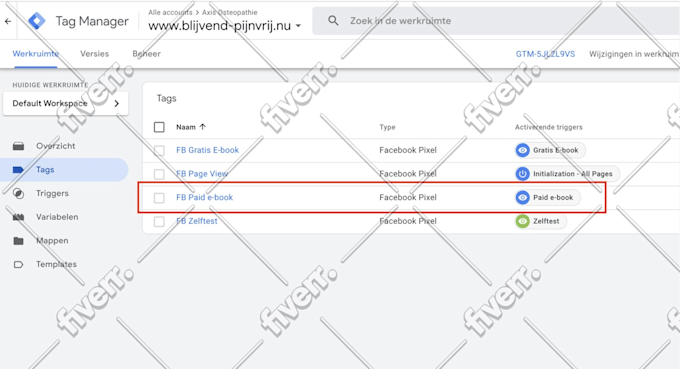Click the green Zelftest trigger icon
The image size is (680, 369).
click(x=523, y=221)
